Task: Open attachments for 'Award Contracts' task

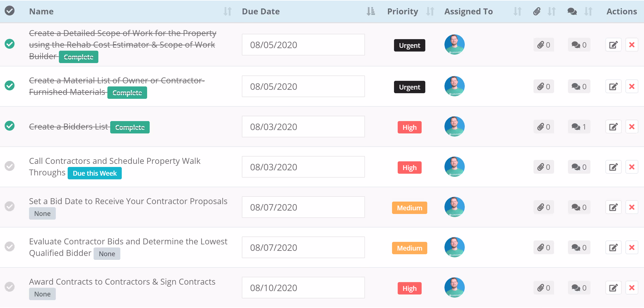Action: [544, 288]
